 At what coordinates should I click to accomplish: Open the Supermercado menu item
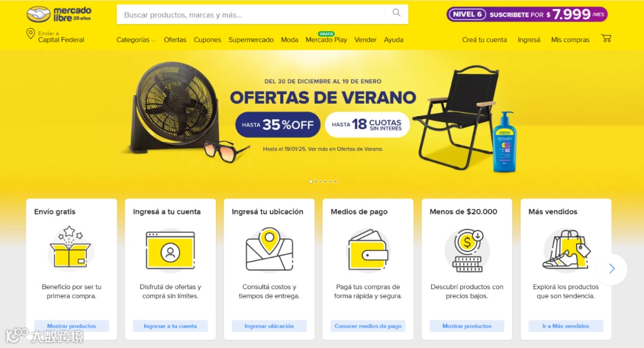click(x=251, y=40)
